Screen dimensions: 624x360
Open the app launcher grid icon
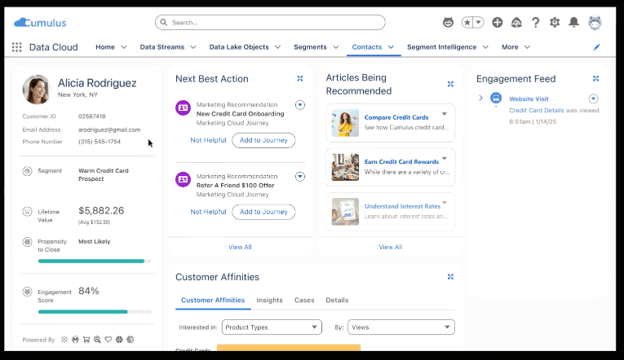17,47
